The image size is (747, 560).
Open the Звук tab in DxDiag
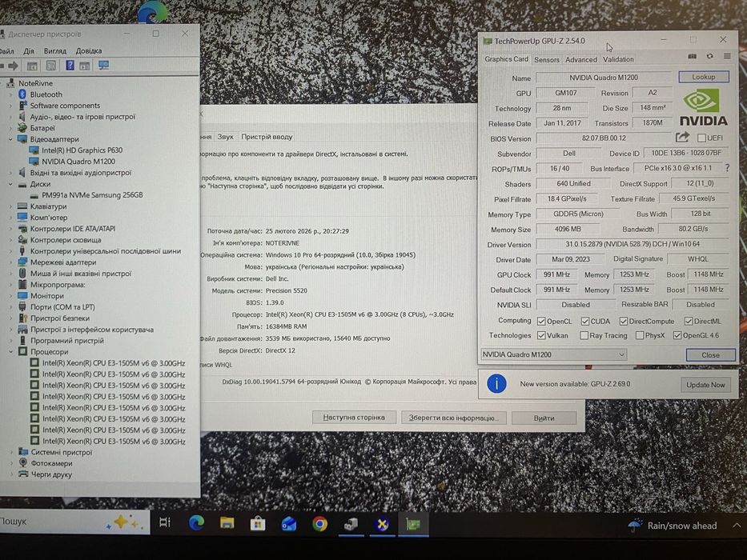click(225, 137)
